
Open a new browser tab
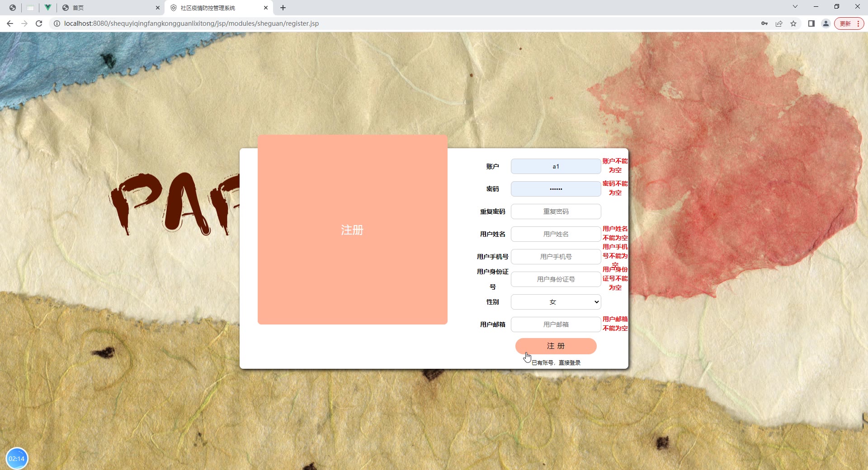click(283, 8)
